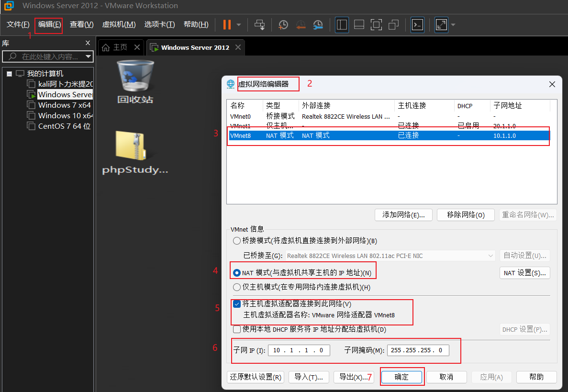Viewport: 568px width, 392px height.
Task: Click the pause virtual machine icon
Action: coord(227,24)
